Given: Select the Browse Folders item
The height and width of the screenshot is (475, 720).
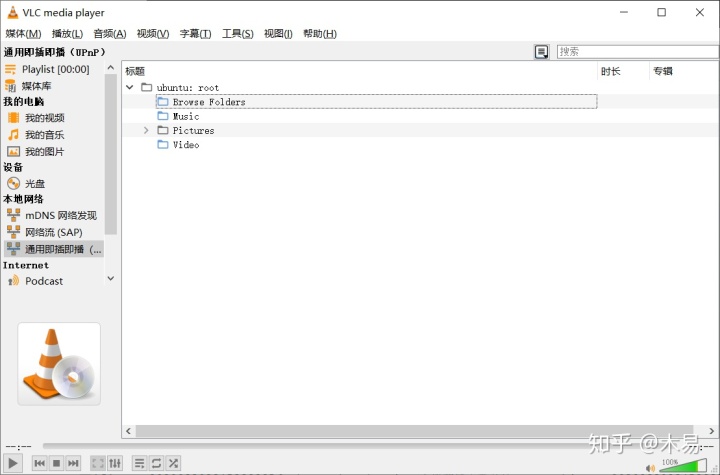Looking at the screenshot, I should pos(377,102).
